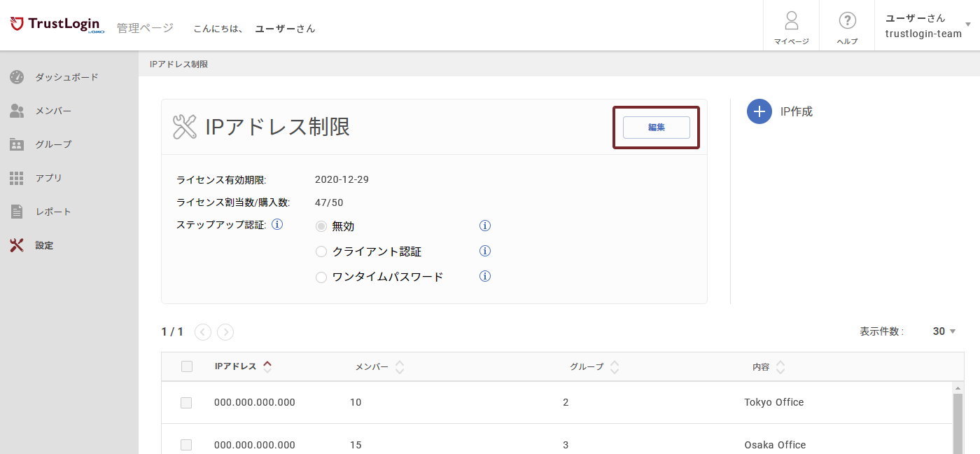Open My Page via person icon
Image resolution: width=980 pixels, height=454 pixels.
(x=791, y=20)
